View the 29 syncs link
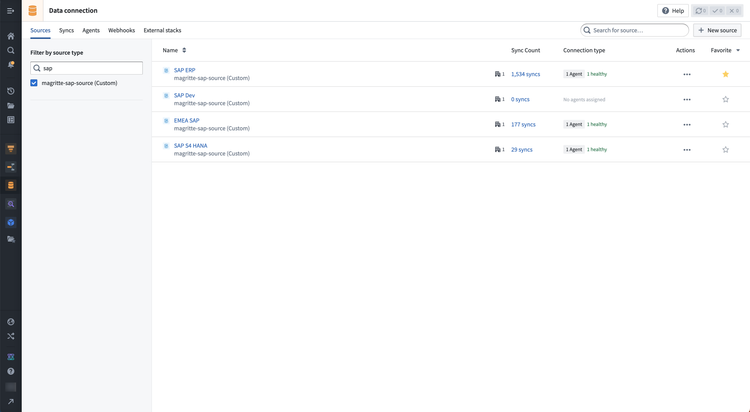This screenshot has height=412, width=750. tap(521, 150)
